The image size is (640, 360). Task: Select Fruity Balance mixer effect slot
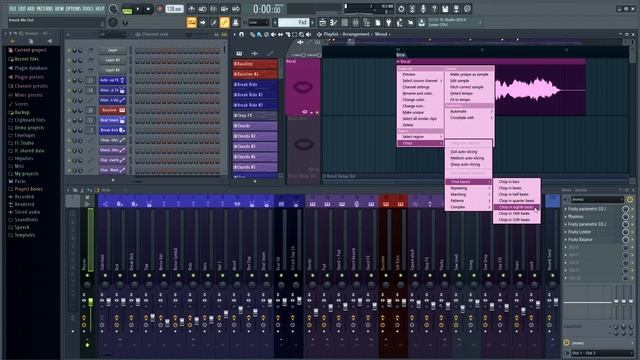(580, 240)
